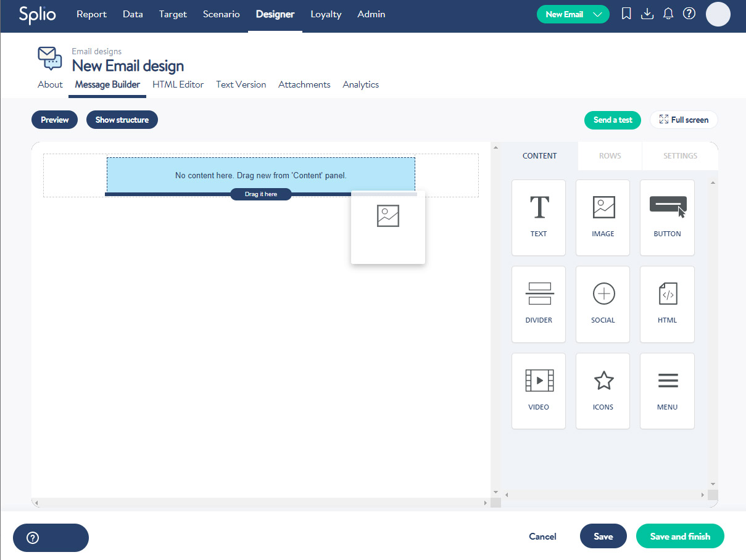Select the Menu content block
Screen dimensions: 746x560
[666, 390]
